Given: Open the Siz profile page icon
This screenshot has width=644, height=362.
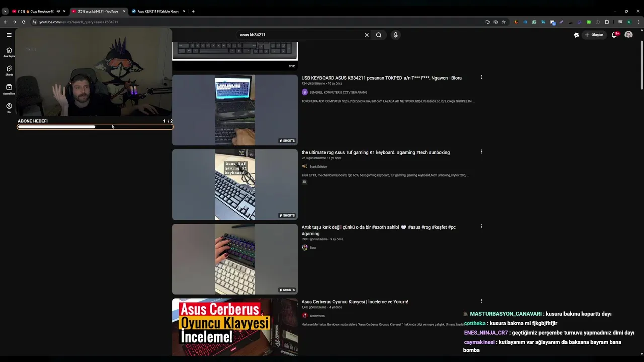Looking at the screenshot, I should 9,108.
